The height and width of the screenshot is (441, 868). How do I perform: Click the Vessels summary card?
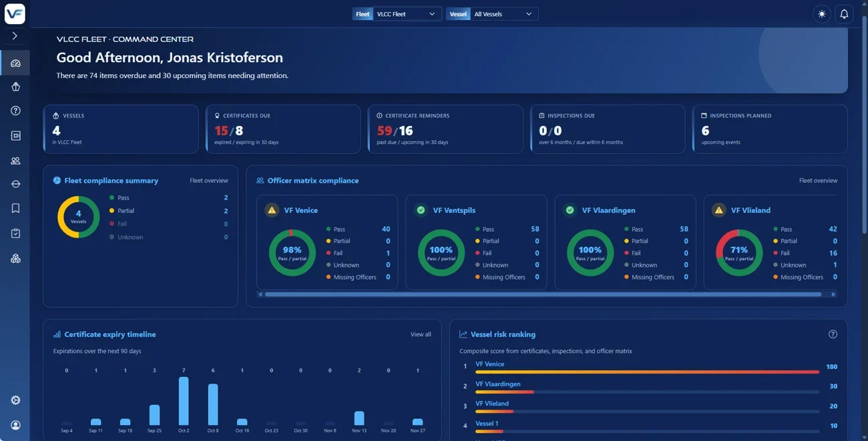coord(121,129)
